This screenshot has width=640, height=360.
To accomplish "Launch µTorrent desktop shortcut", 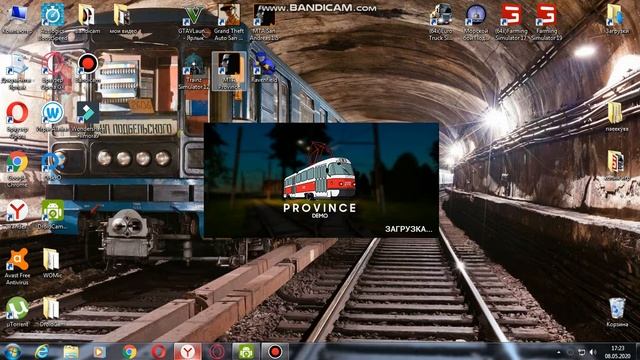I will tap(17, 312).
